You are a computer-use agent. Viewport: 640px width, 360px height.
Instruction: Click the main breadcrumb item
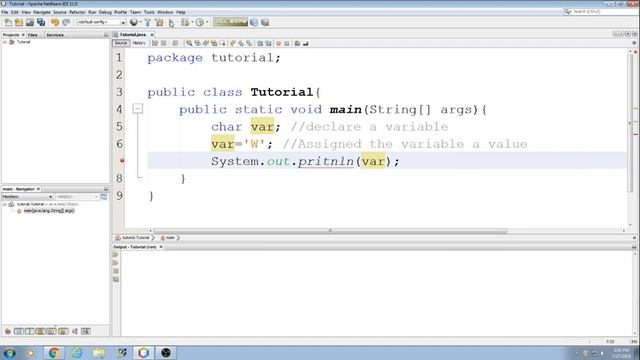coord(168,238)
